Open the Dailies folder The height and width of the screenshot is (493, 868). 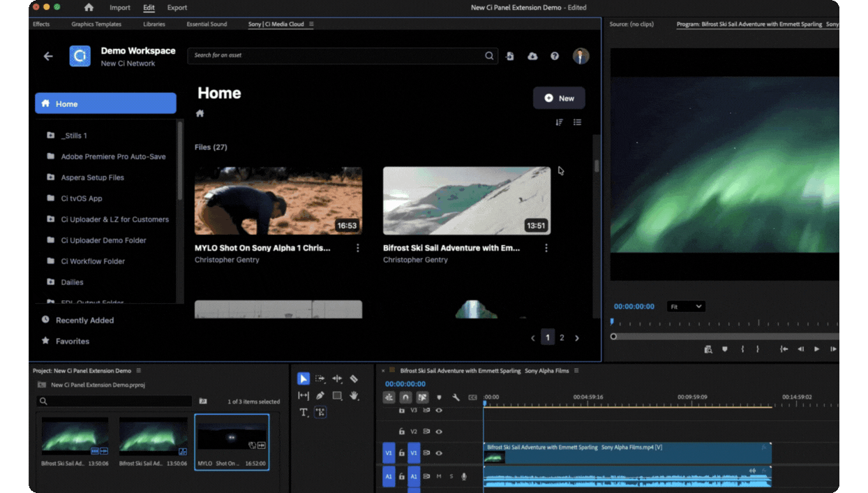pyautogui.click(x=72, y=282)
